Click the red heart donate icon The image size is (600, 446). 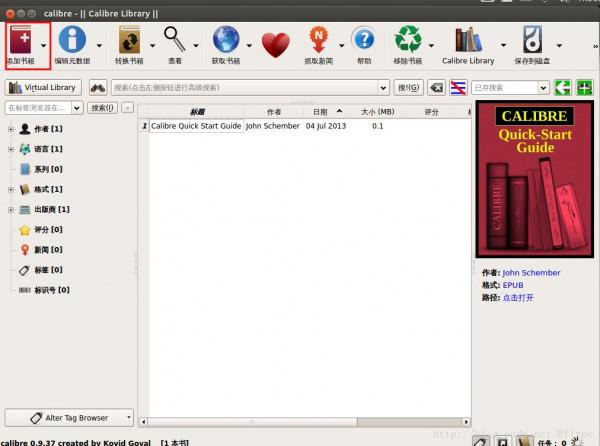pyautogui.click(x=275, y=43)
